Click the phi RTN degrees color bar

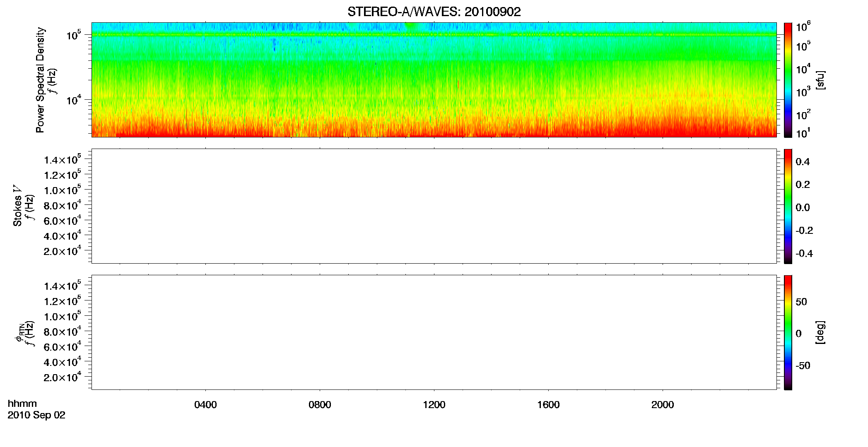(788, 332)
